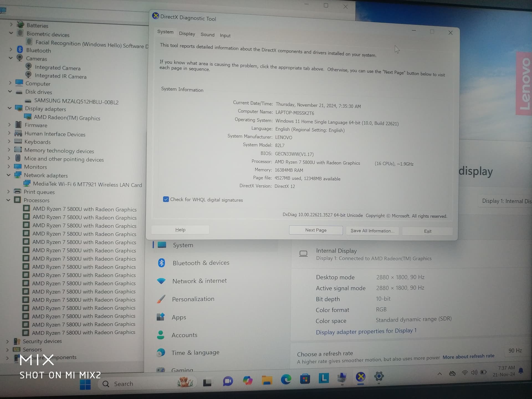Select the Monitors category icon
Viewport: 532px width, 399px height.
coord(18,166)
